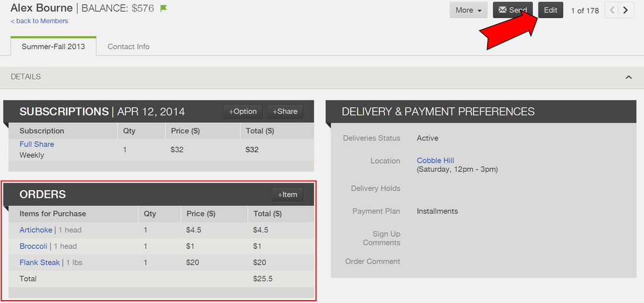Click the Flank Steak $20 price cell
This screenshot has height=303, width=644.
click(192, 263)
